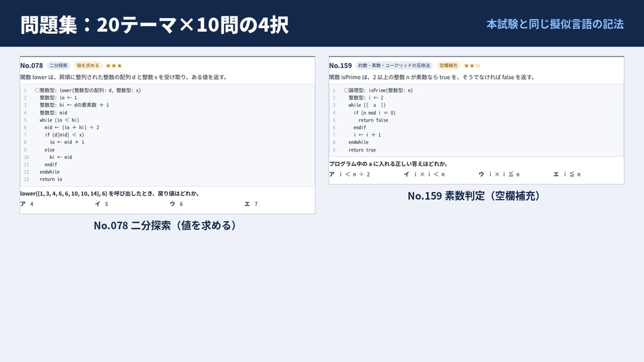Click code line hi ← dの要素数 + 1
Viewport: 644px width, 362px height.
74,105
